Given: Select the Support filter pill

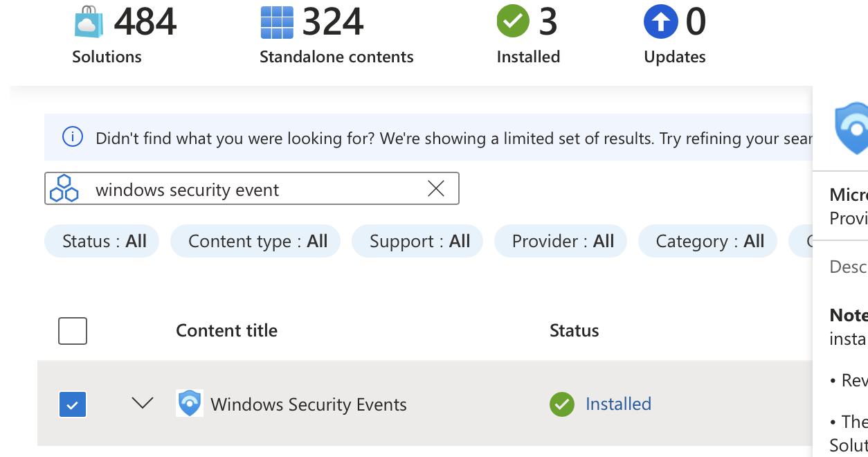Looking at the screenshot, I should (417, 240).
